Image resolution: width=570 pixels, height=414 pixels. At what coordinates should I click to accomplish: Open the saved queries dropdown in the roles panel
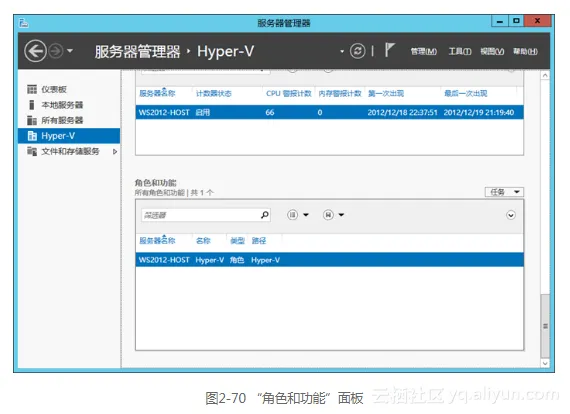click(x=333, y=215)
